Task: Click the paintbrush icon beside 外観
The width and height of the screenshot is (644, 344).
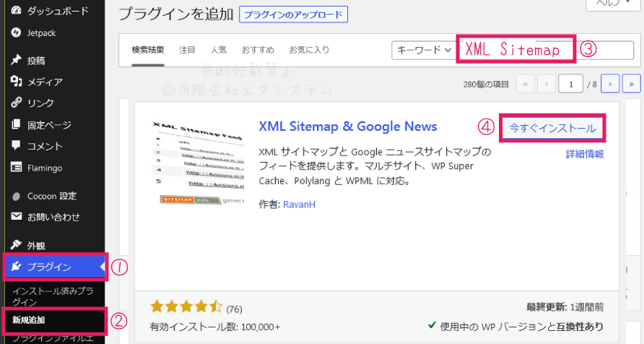Action: [16, 245]
